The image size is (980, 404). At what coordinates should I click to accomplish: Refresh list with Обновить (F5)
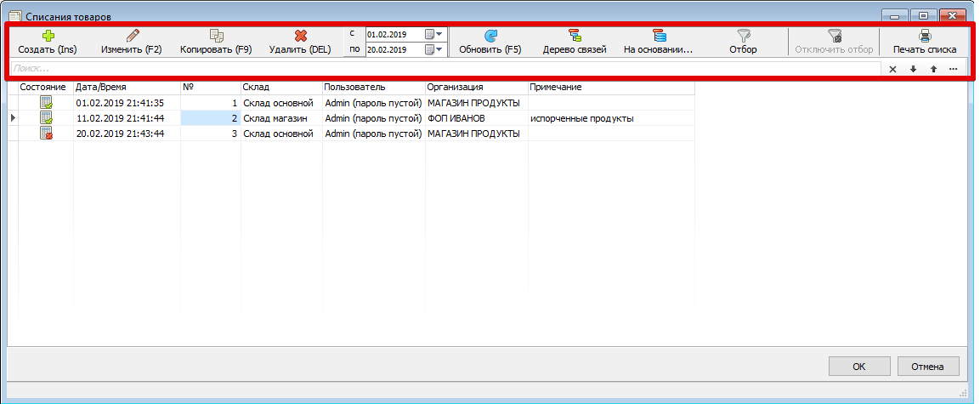490,43
